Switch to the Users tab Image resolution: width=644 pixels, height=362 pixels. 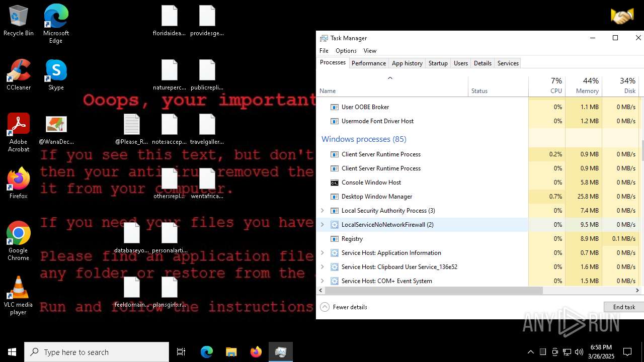(x=461, y=63)
